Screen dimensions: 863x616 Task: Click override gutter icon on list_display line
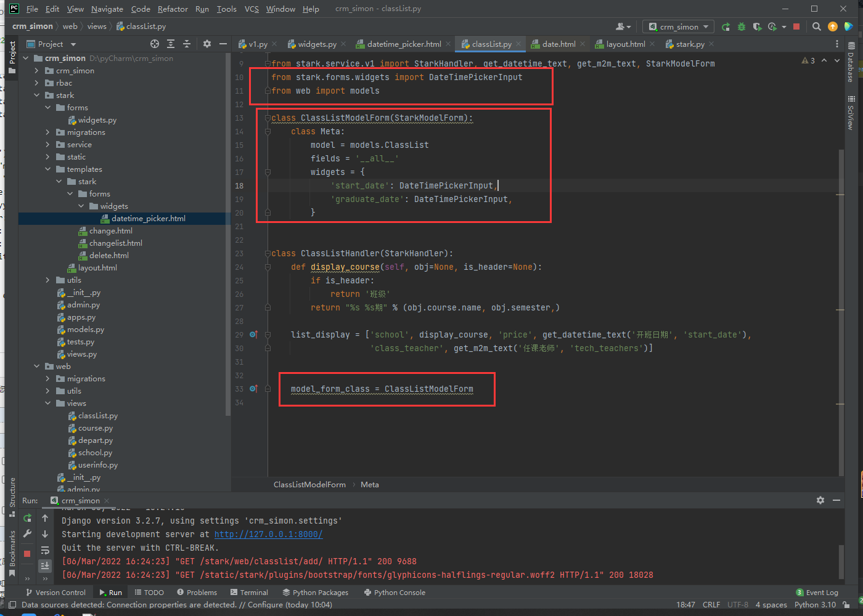(253, 334)
